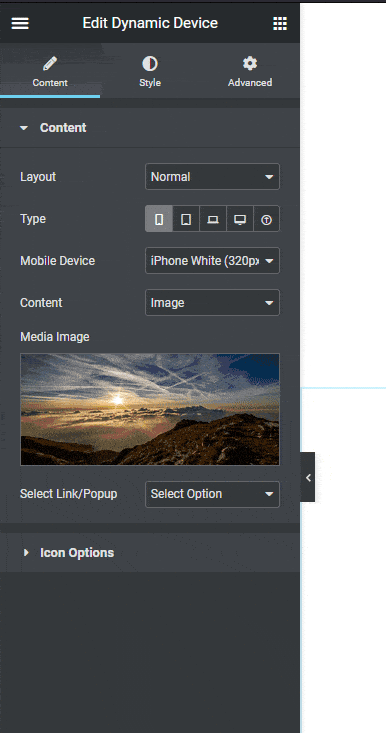Viewport: 386px width, 733px height.
Task: Click the Mobile Device label
Action: 57,261
